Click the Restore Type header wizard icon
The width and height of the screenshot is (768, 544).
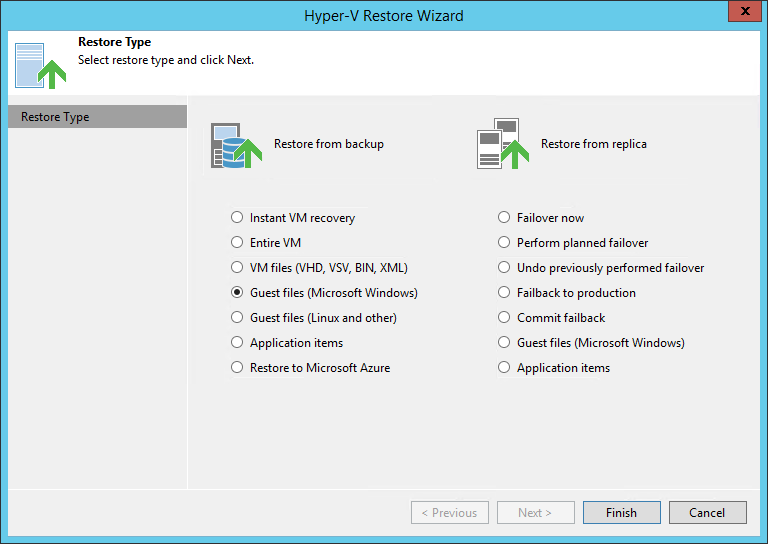coord(39,62)
